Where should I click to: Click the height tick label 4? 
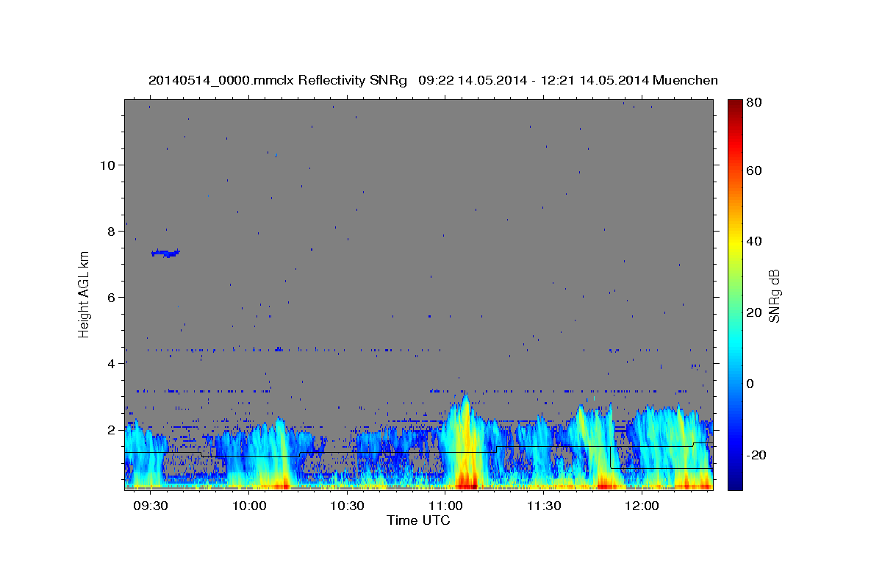pos(112,363)
